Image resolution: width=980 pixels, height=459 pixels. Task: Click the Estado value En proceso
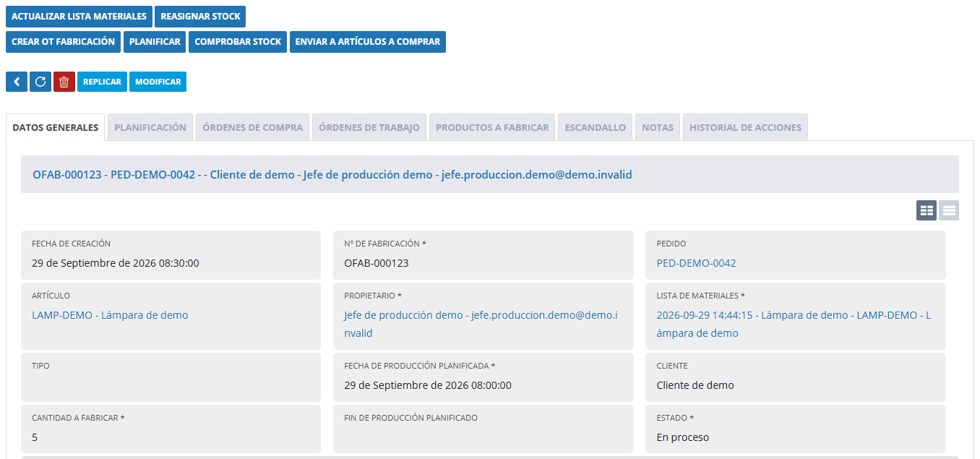683,437
